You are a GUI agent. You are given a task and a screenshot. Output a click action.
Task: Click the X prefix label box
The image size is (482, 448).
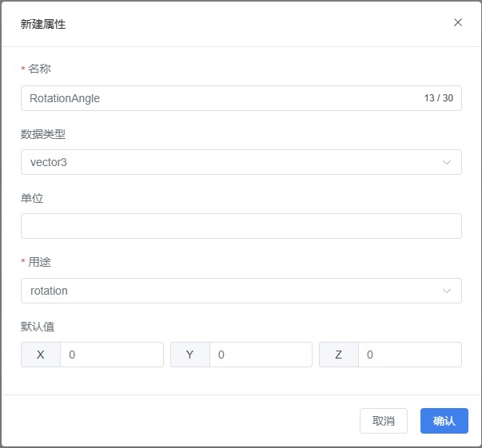point(41,355)
